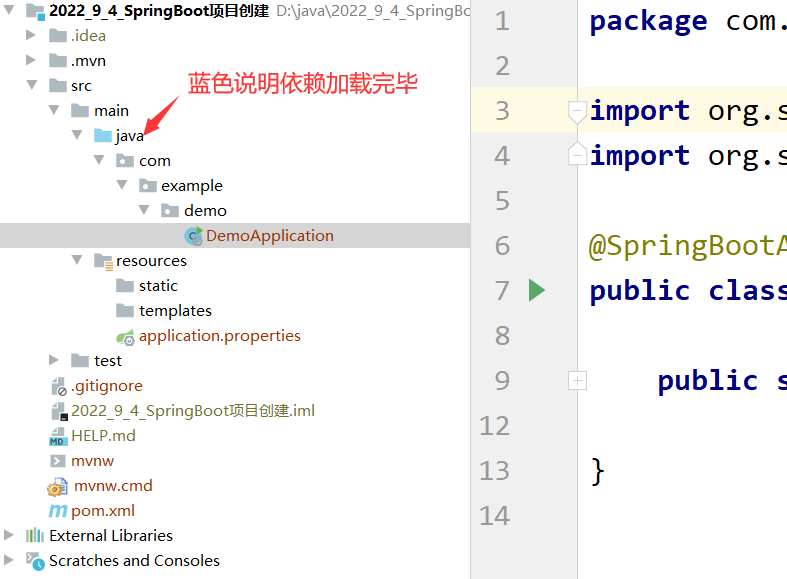Collapse the main folder arrow
This screenshot has width=787, height=579.
coord(54,110)
